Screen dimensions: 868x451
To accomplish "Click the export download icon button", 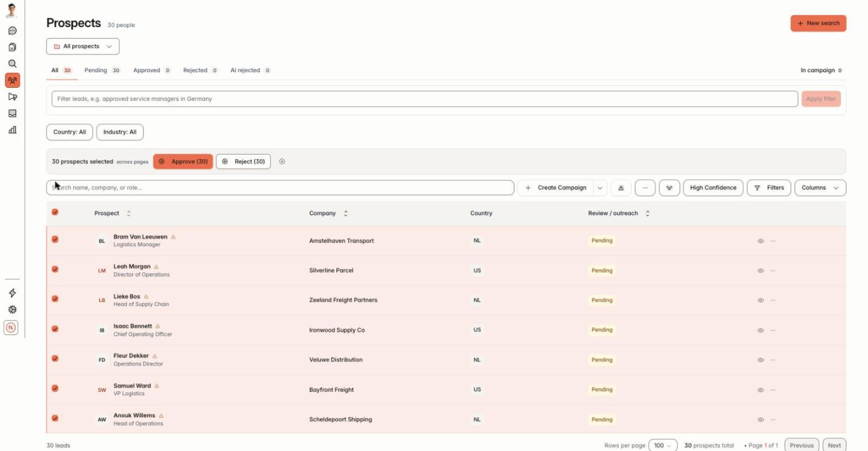I will (x=621, y=188).
